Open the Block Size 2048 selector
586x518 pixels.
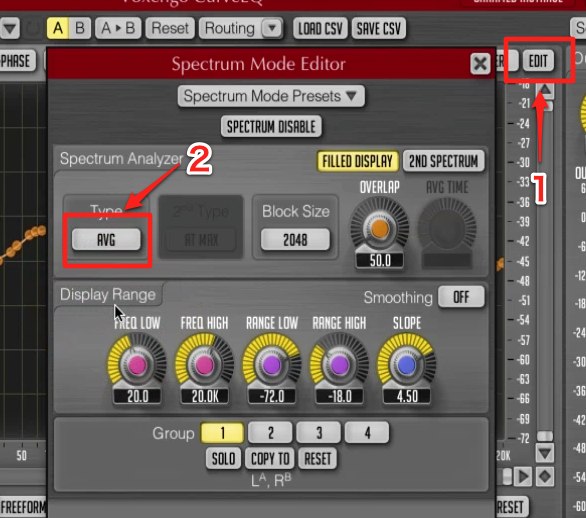(x=295, y=240)
